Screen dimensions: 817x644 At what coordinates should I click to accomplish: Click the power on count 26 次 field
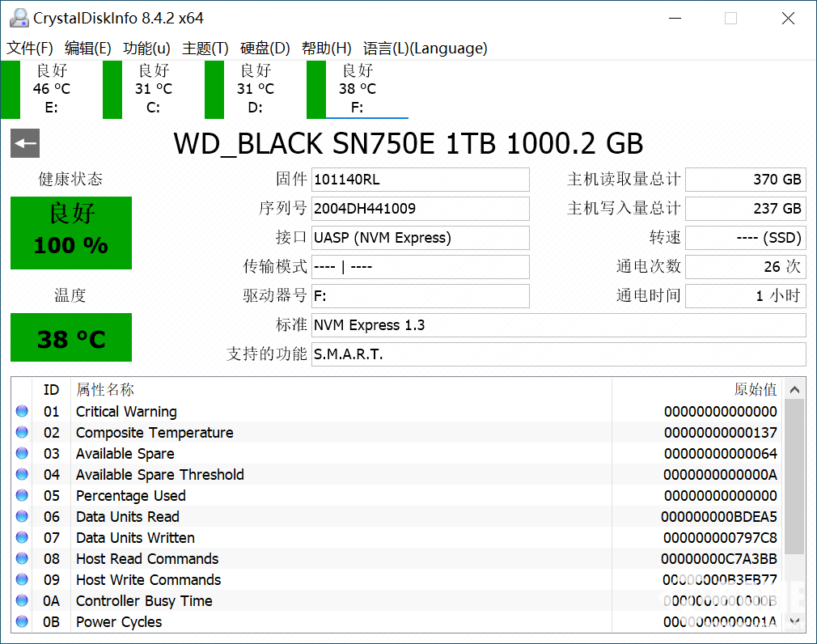(x=746, y=267)
